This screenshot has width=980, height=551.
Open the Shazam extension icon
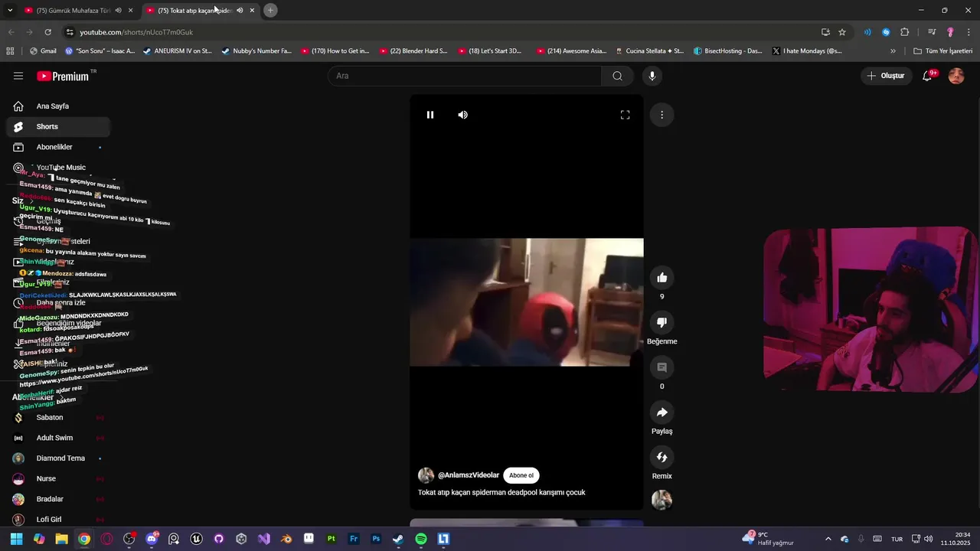click(x=886, y=32)
